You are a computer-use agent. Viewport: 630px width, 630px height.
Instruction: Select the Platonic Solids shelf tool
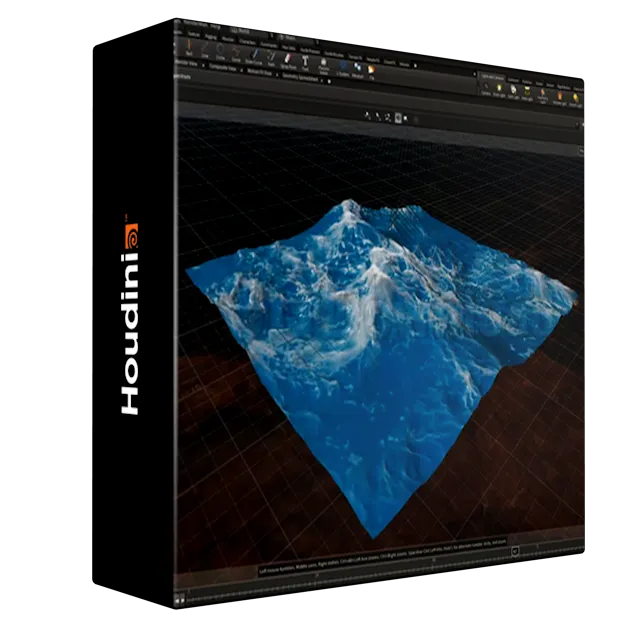[323, 68]
